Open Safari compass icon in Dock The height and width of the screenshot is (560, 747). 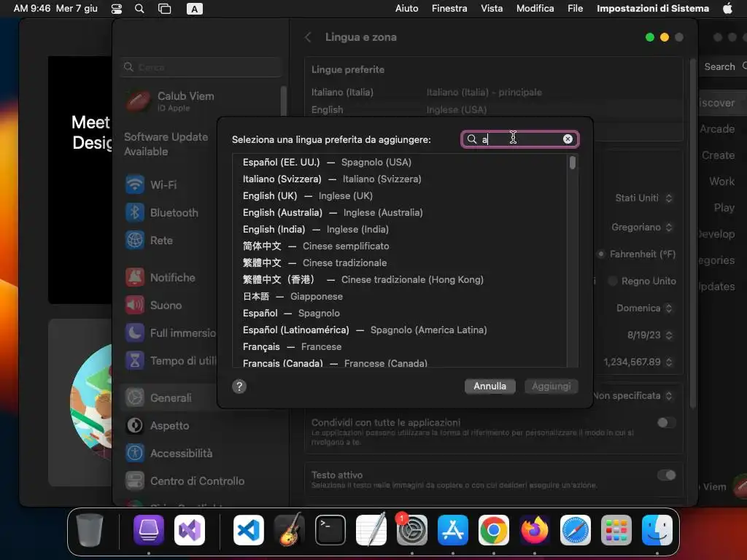pyautogui.click(x=575, y=530)
